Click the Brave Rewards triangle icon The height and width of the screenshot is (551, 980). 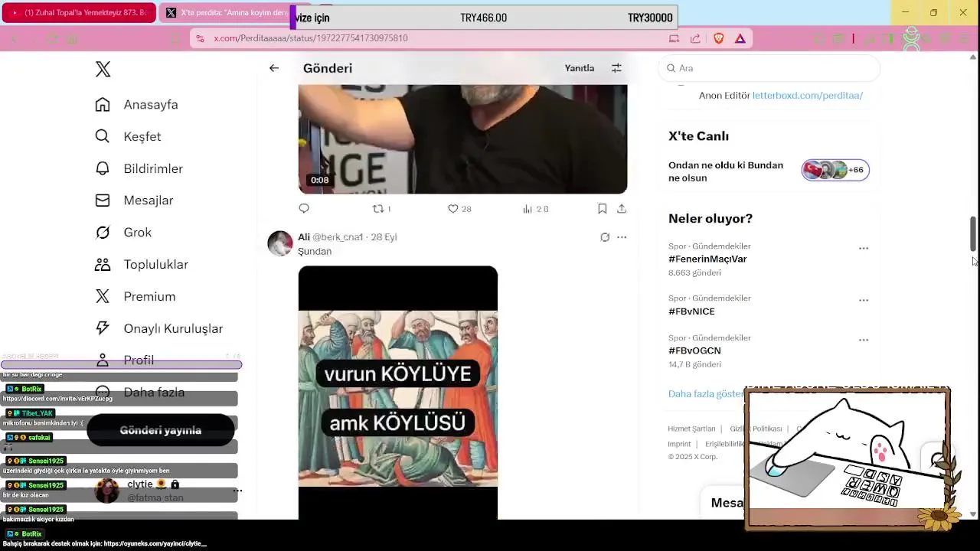[x=740, y=38]
